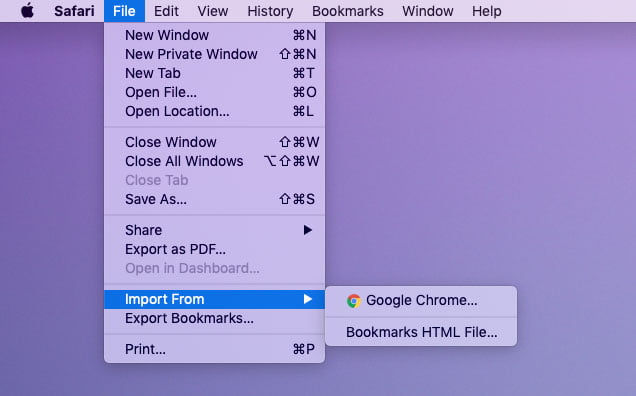This screenshot has height=396, width=636.
Task: Open the View menu
Action: pos(213,11)
